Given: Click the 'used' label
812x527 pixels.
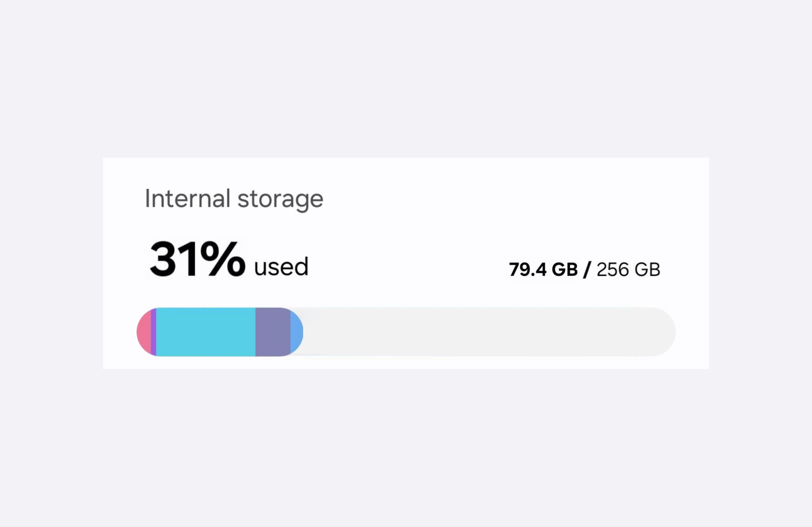Looking at the screenshot, I should click(x=281, y=267).
